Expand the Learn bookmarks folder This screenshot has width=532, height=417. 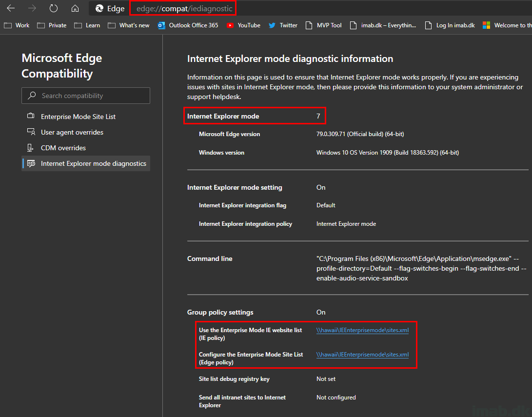pos(87,25)
